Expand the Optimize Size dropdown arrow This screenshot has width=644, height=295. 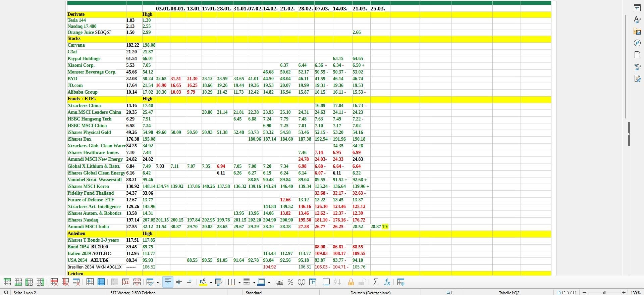click(158, 282)
